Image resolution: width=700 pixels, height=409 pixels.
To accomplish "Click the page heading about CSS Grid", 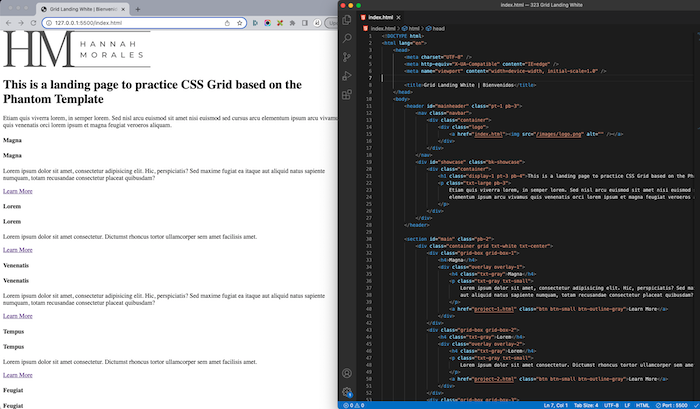I will click(152, 92).
